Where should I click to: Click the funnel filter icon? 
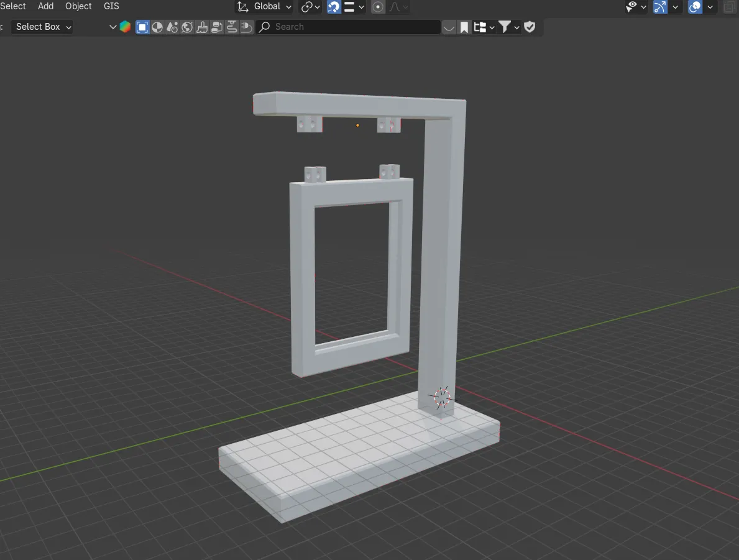(504, 27)
